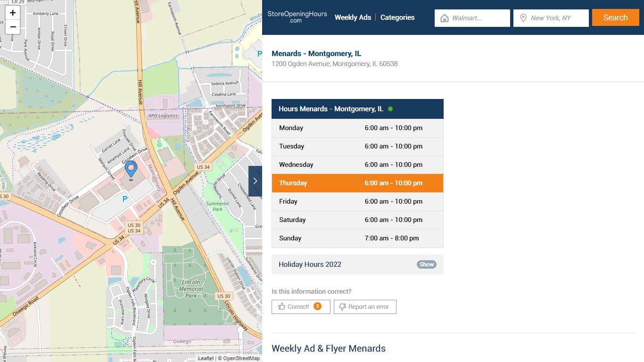Open the Weekly Ads menu
Viewport: 644px width, 362px height.
pos(353,17)
